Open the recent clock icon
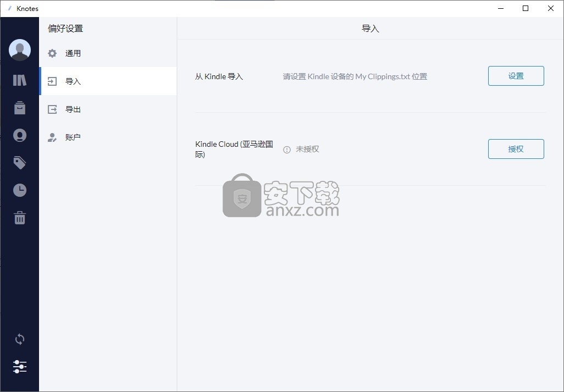Viewport: 564px width, 392px height. [x=20, y=190]
